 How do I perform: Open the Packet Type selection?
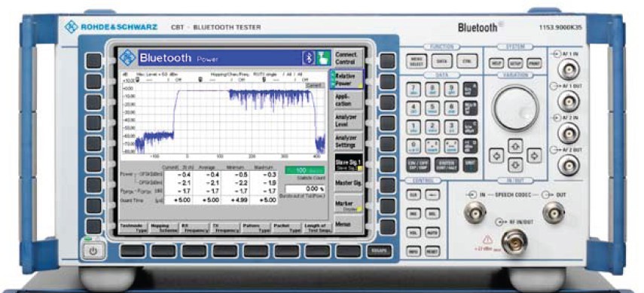pos(285,227)
